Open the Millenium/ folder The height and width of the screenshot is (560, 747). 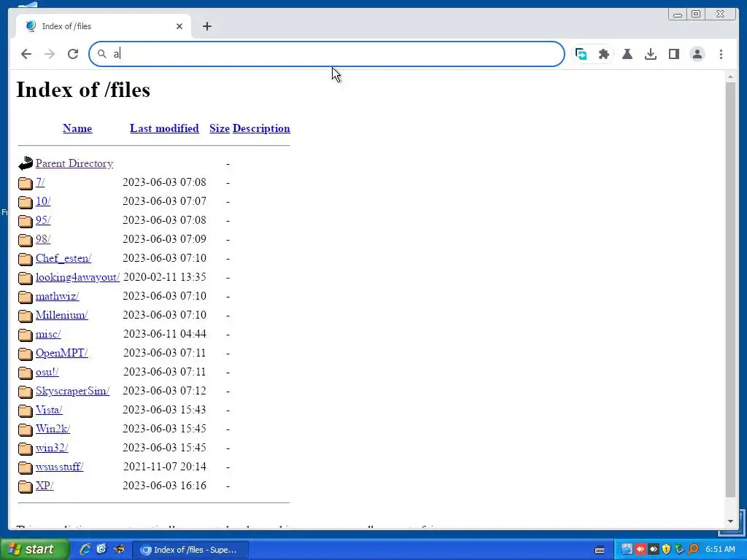click(61, 315)
